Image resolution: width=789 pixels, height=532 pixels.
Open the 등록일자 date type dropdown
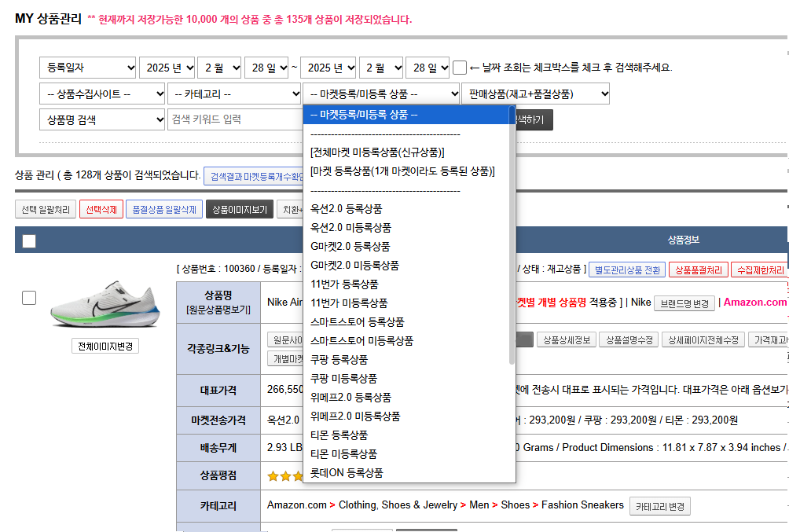[87, 68]
